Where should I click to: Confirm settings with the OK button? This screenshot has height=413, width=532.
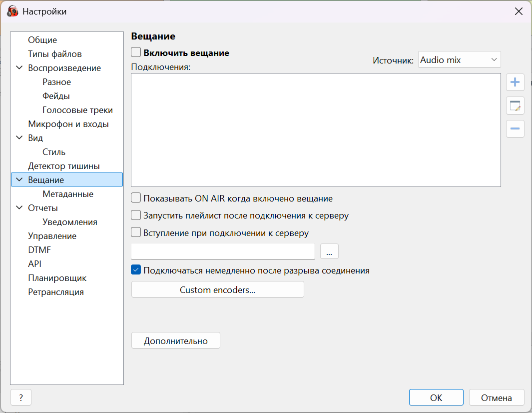(x=436, y=398)
